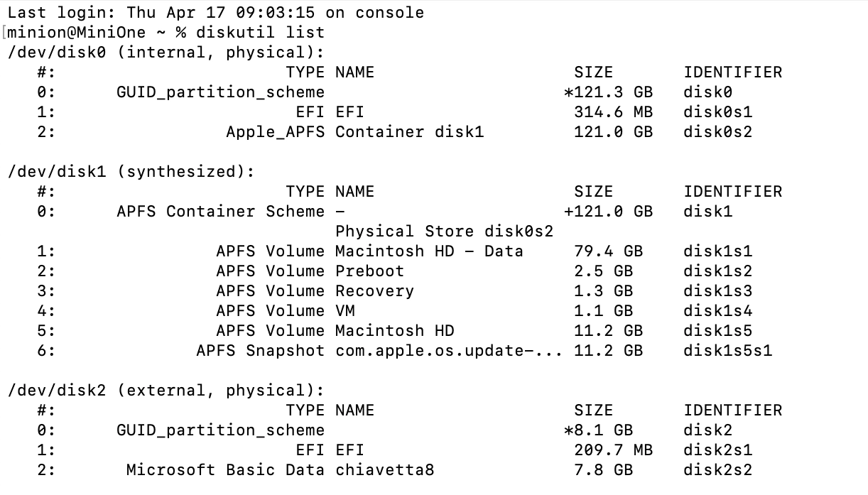Viewport: 868px width, 495px height.
Task: Click the Recovery volume name
Action: 374,291
